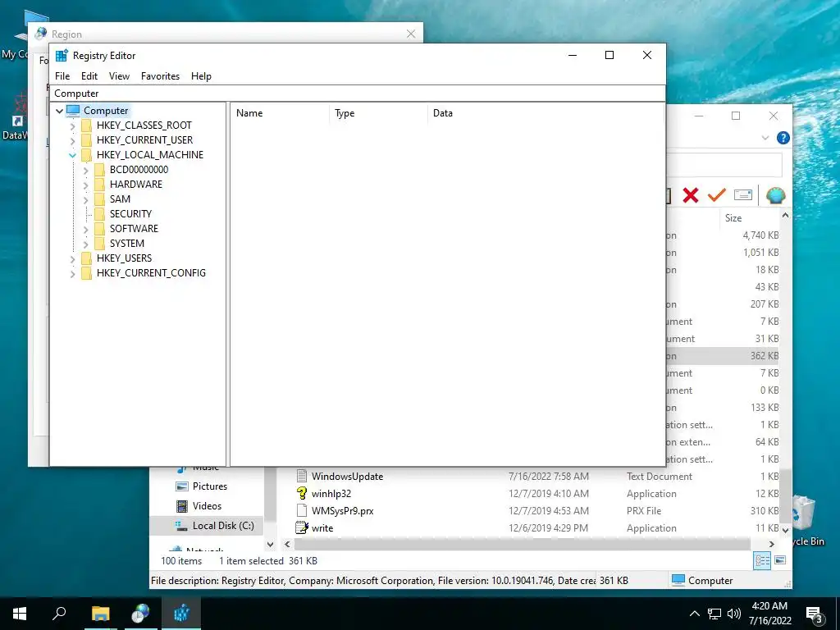Select the SECURITY key
The height and width of the screenshot is (630, 840).
point(130,214)
